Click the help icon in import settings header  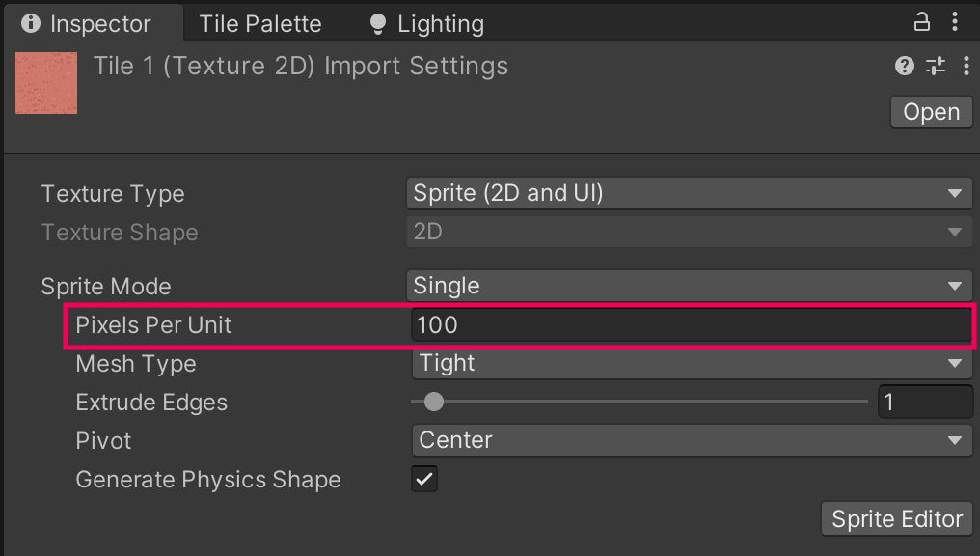[904, 66]
